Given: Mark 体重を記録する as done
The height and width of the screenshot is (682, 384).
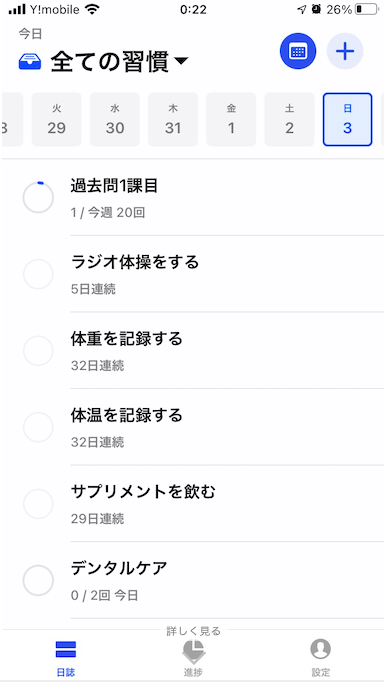Looking at the screenshot, I should click(38, 351).
